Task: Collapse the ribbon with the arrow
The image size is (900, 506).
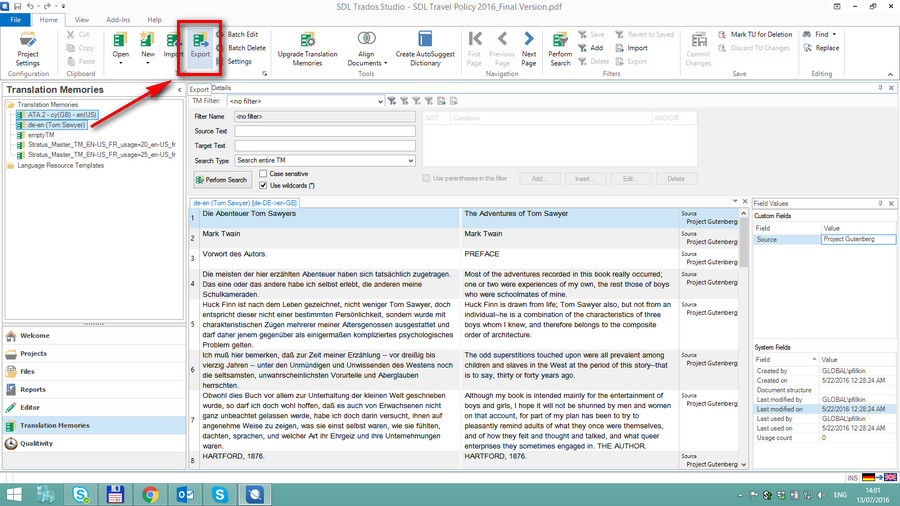Action: pyautogui.click(x=890, y=74)
